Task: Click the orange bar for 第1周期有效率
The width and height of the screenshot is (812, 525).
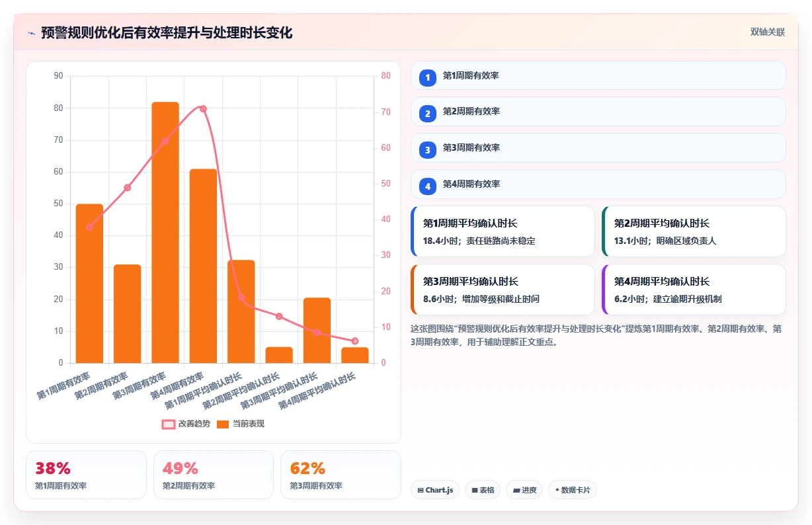Action: (89, 284)
